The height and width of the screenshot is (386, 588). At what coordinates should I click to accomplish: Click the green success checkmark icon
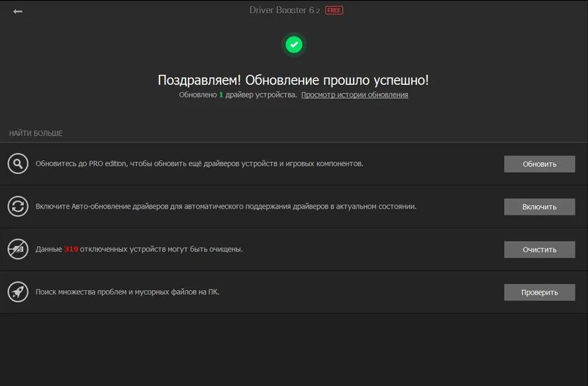click(x=294, y=44)
